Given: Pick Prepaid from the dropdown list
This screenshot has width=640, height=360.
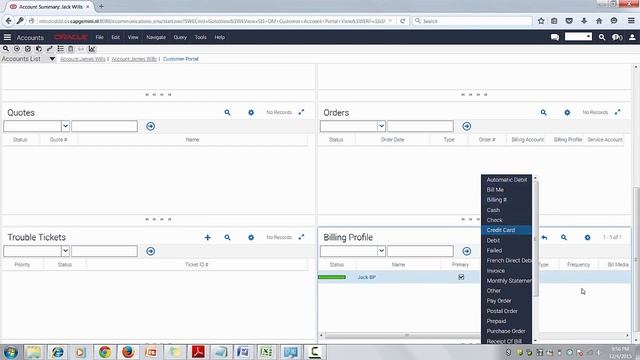Looking at the screenshot, I should click(506, 321).
